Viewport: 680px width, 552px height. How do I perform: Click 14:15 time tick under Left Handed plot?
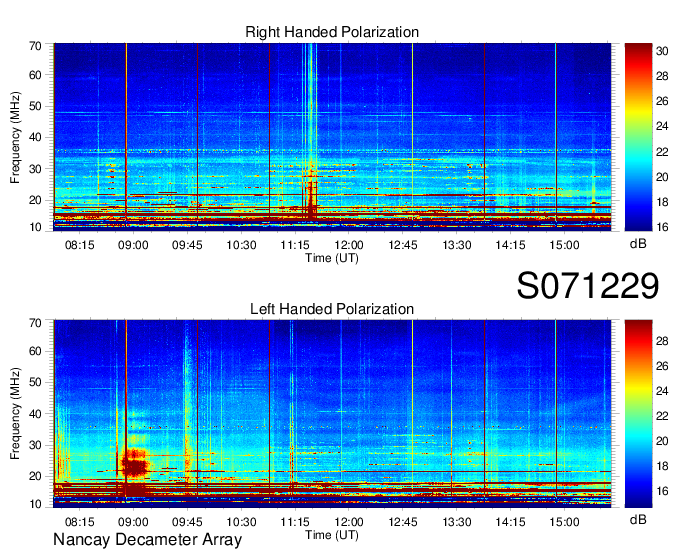(x=510, y=522)
